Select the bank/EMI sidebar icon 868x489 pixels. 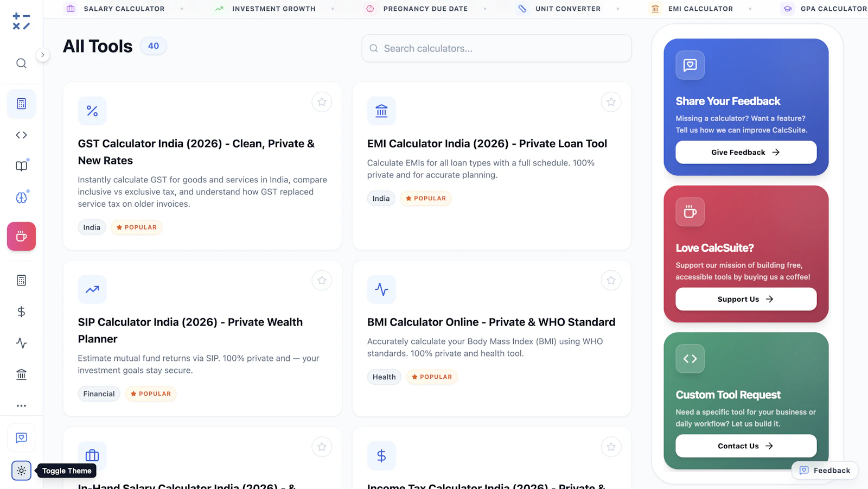(x=21, y=374)
